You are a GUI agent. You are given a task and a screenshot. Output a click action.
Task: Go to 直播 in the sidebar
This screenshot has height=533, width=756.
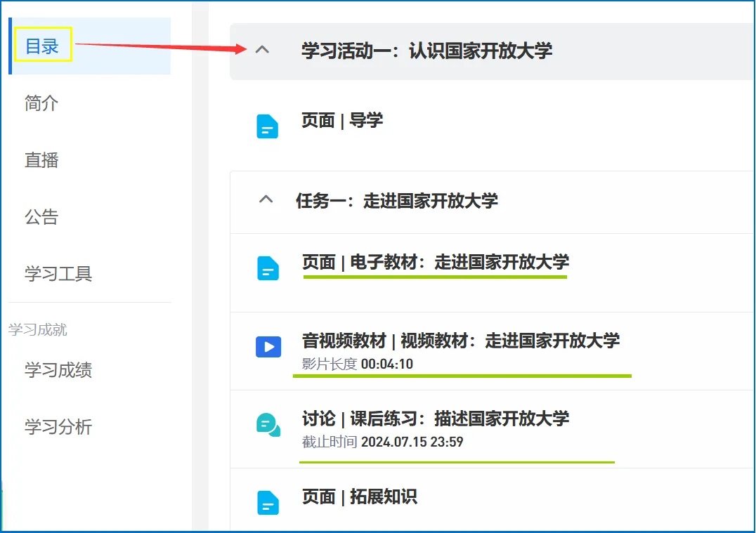click(41, 160)
